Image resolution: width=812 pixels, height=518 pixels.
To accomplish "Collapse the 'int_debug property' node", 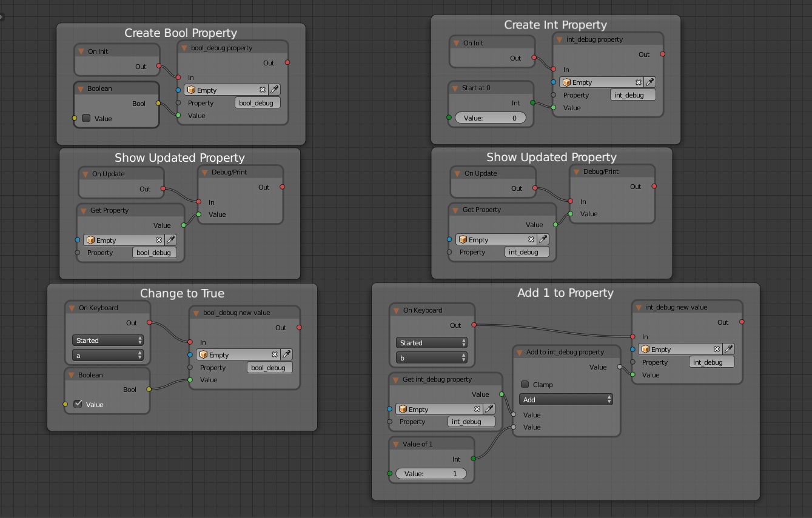I will 560,39.
